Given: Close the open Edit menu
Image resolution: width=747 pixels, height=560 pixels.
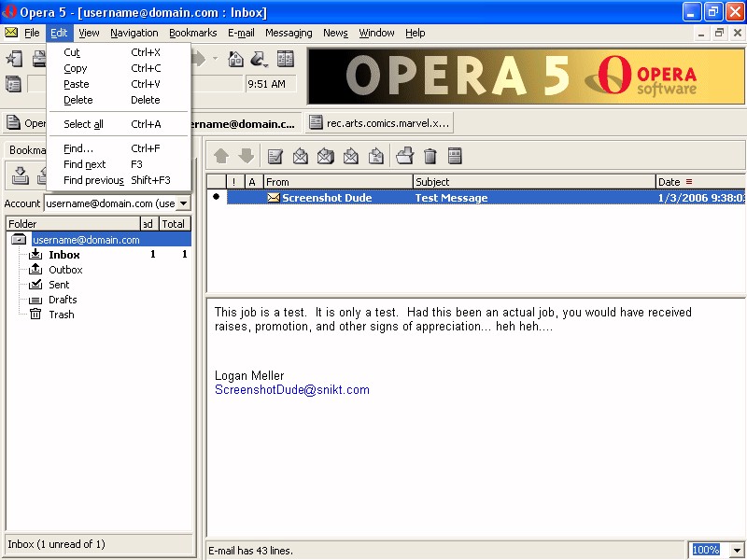Looking at the screenshot, I should click(59, 33).
